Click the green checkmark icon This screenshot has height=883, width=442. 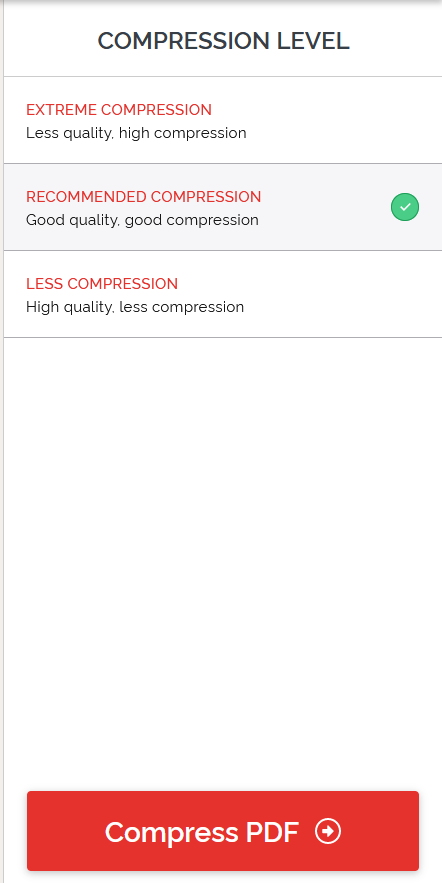point(405,207)
